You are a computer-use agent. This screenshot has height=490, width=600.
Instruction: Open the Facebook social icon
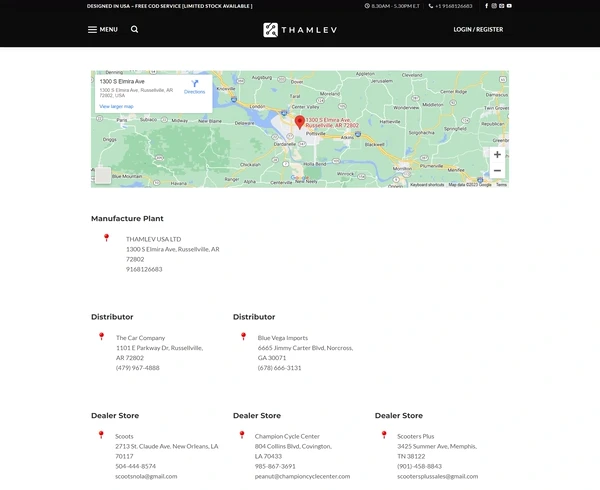coord(487,6)
